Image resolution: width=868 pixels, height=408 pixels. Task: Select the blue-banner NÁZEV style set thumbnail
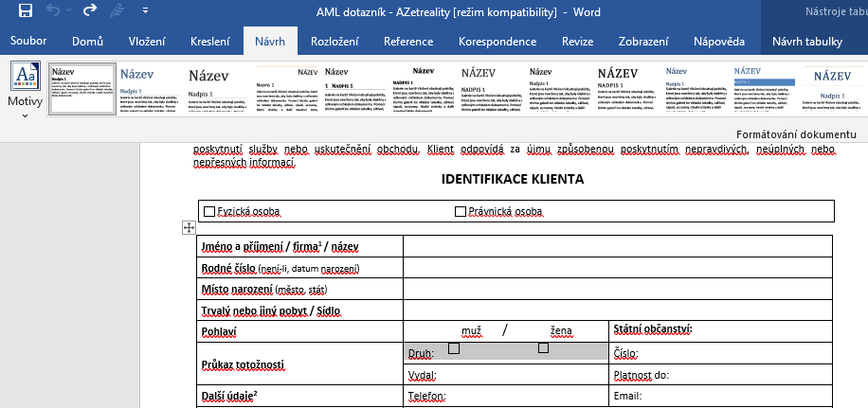765,89
